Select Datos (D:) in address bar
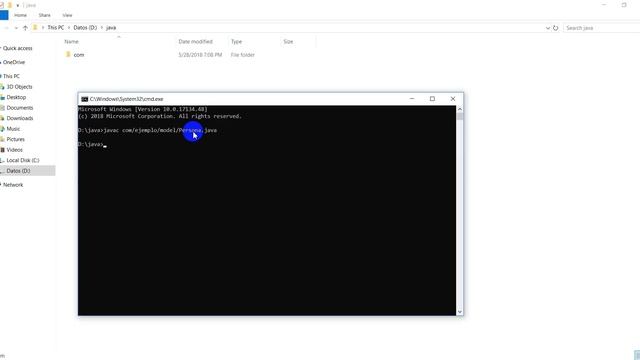Image resolution: width=640 pixels, height=360 pixels. (x=85, y=28)
